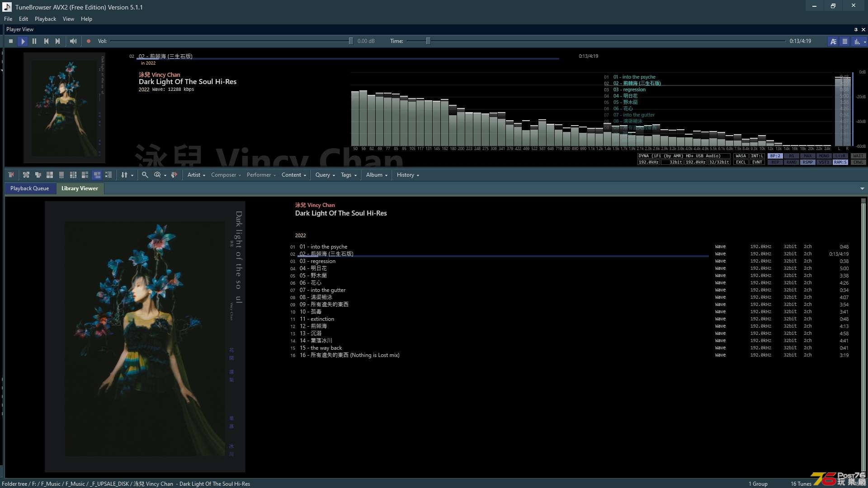Toggle the RAND shuffle indicator

pos(792,162)
